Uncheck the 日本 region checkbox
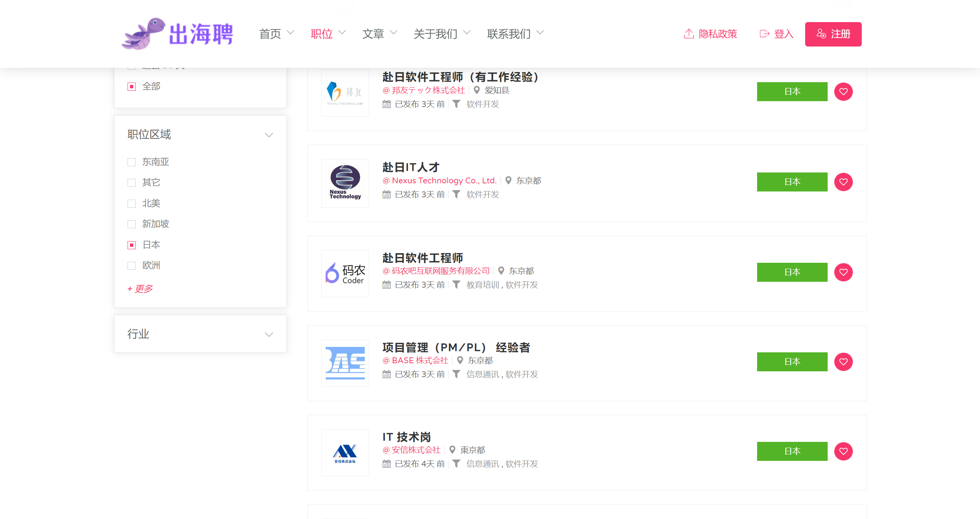The image size is (980, 519). (x=132, y=245)
